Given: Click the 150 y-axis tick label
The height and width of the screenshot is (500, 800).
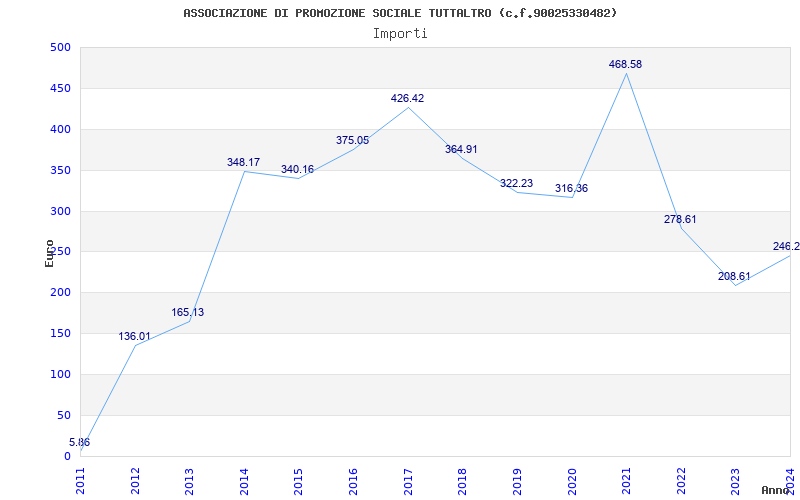Looking at the screenshot, I should tap(60, 334).
